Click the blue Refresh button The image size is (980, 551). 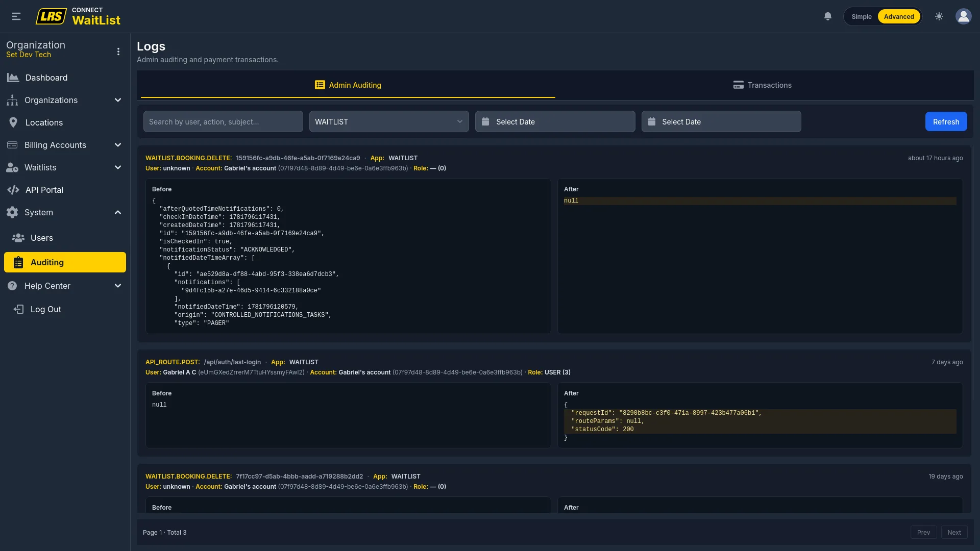[946, 121]
